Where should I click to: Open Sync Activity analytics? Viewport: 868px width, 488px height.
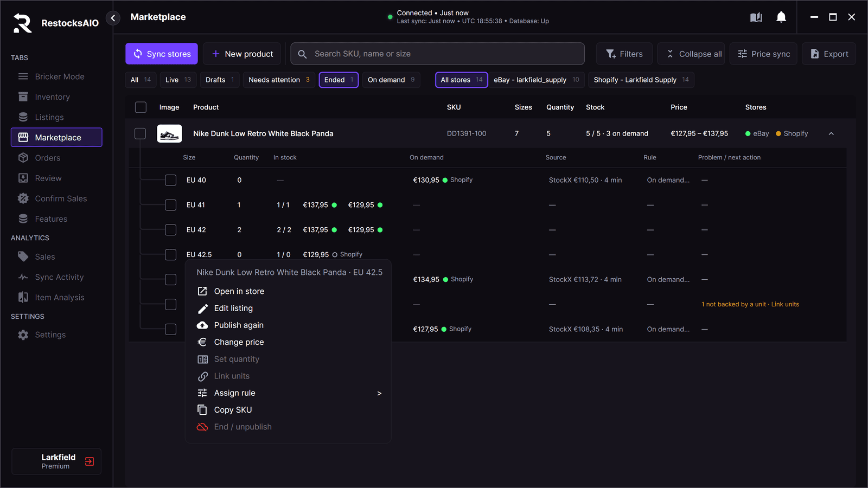point(56,277)
